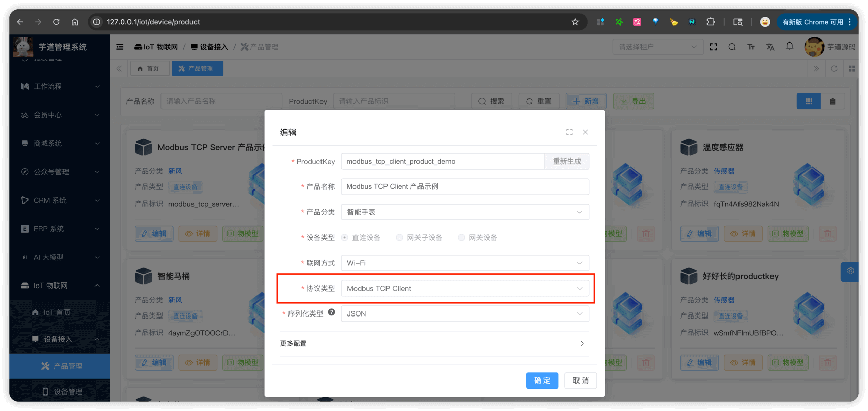This screenshot has width=868, height=411.
Task: Click the notification bell icon
Action: pos(789,47)
